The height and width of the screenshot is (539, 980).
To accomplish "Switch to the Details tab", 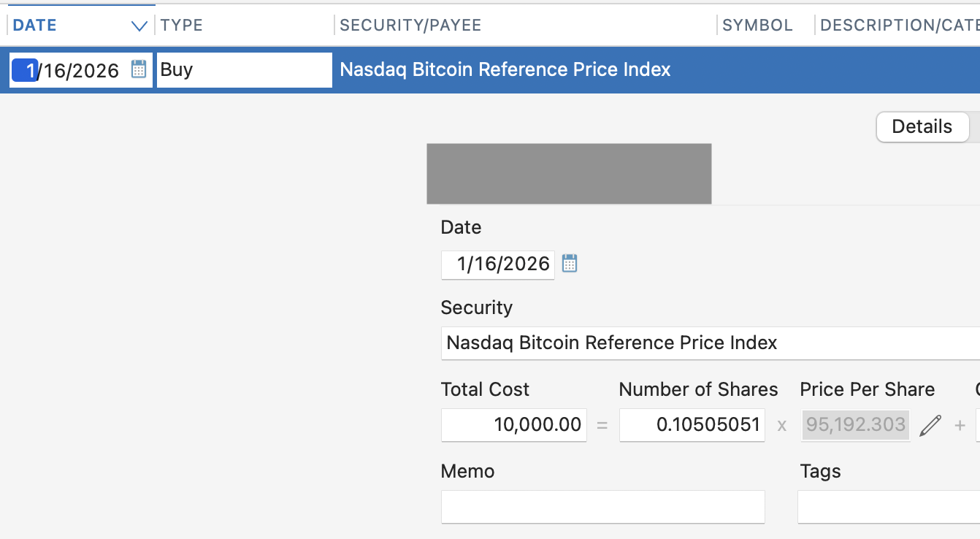I will click(x=922, y=127).
